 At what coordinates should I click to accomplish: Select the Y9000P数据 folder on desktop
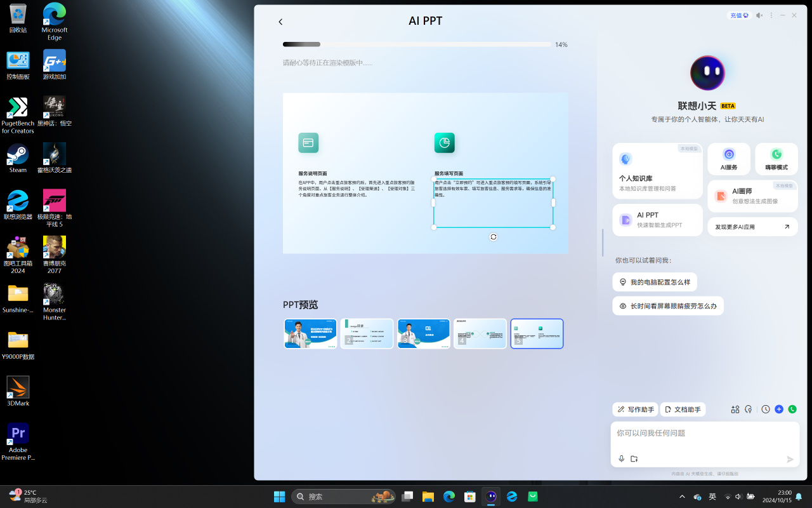[18, 345]
